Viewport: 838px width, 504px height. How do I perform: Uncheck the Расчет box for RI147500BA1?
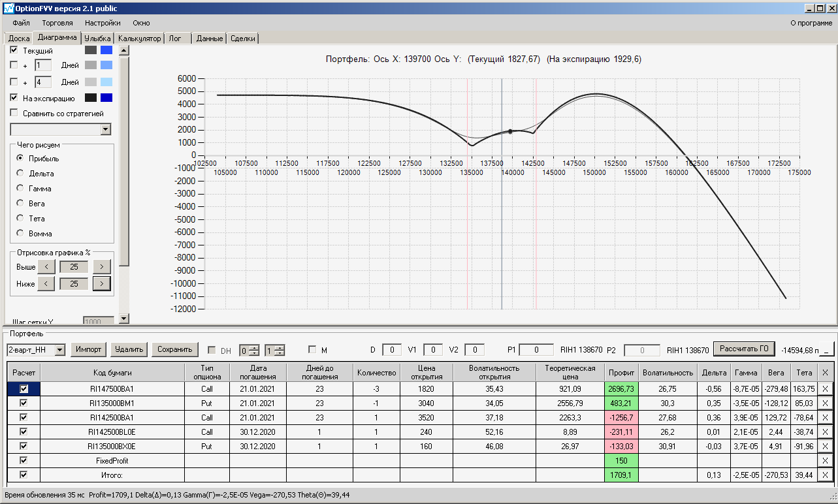point(24,388)
